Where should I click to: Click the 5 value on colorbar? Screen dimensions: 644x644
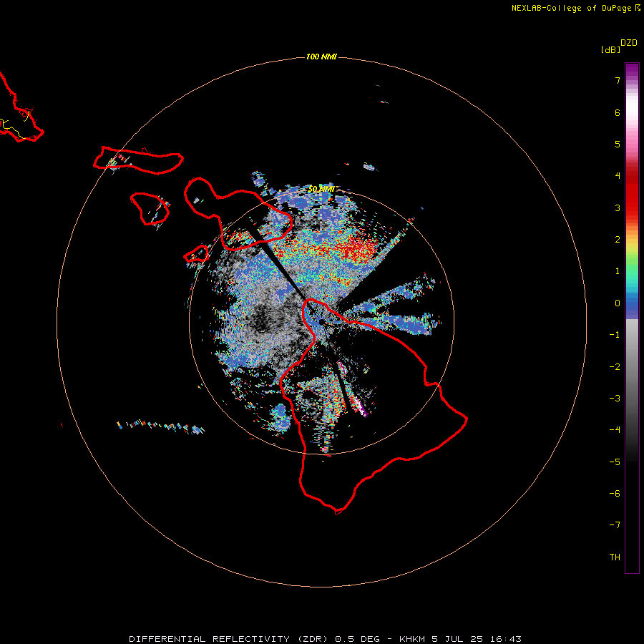tap(618, 144)
